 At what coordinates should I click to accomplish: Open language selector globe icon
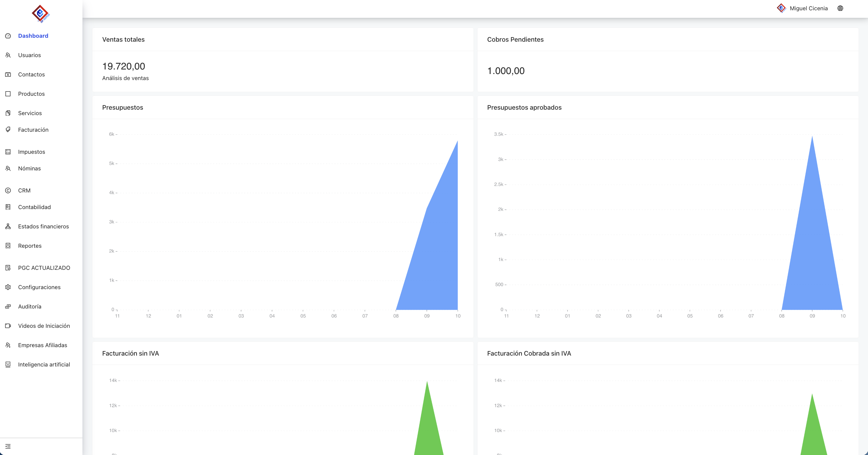pyautogui.click(x=840, y=8)
